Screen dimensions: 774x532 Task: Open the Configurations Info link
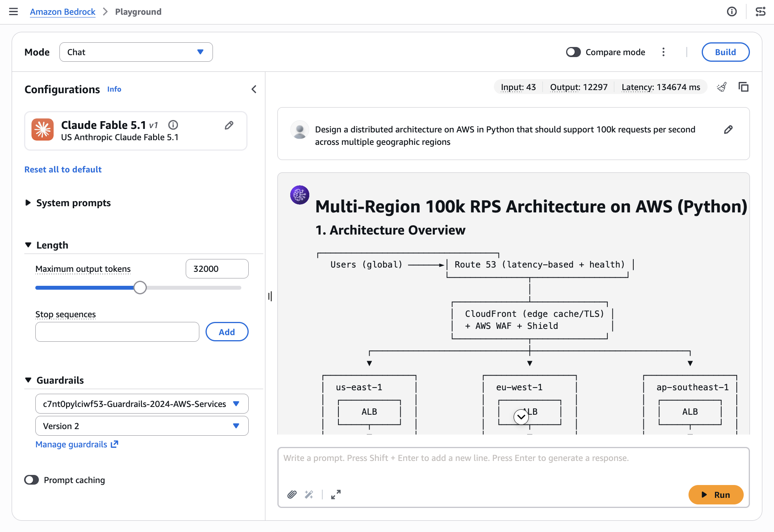(x=114, y=89)
